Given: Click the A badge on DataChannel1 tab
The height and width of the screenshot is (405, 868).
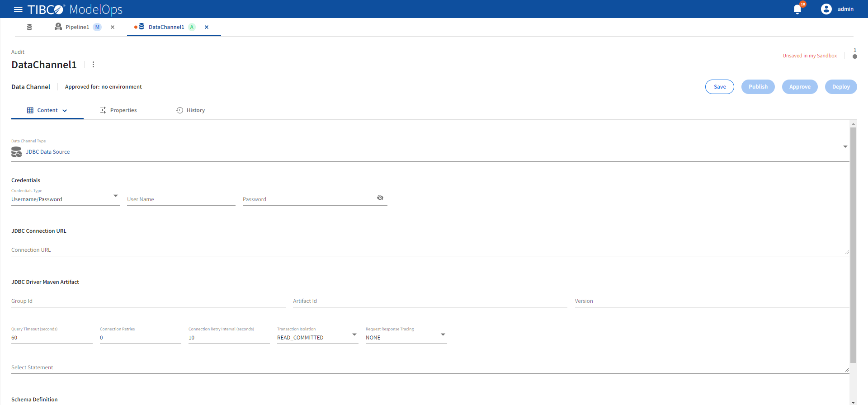Looking at the screenshot, I should pos(192,27).
